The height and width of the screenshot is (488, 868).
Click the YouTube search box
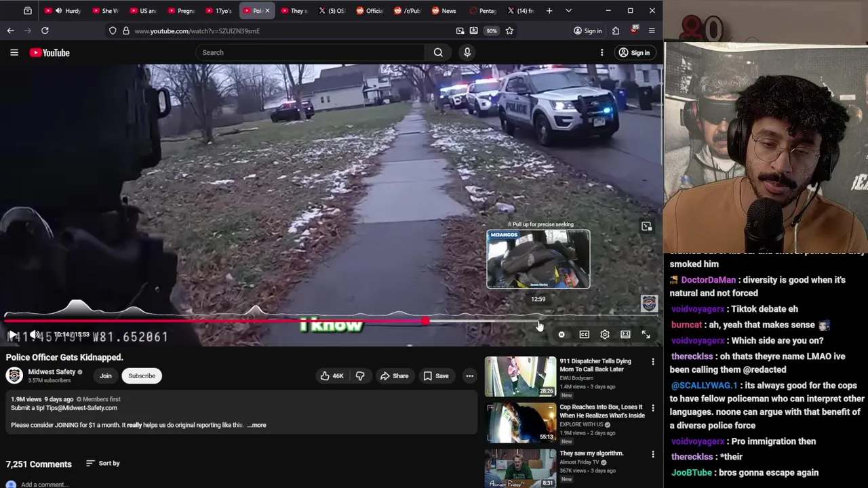(310, 52)
